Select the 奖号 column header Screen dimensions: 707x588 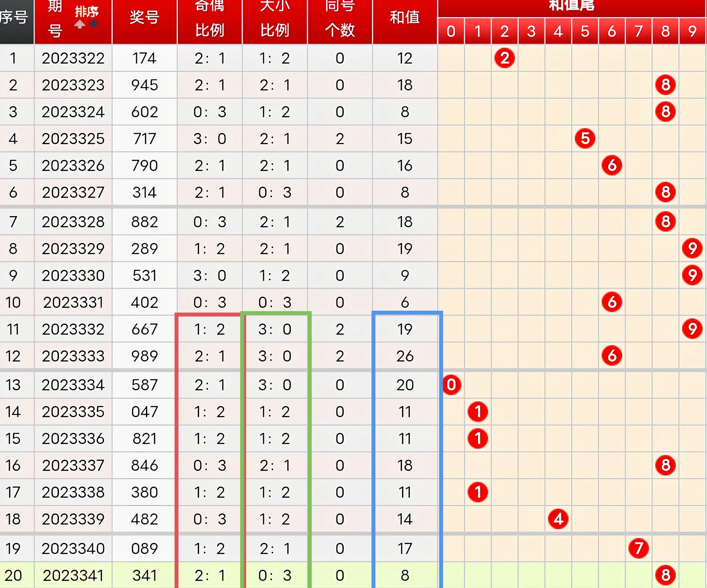point(144,17)
